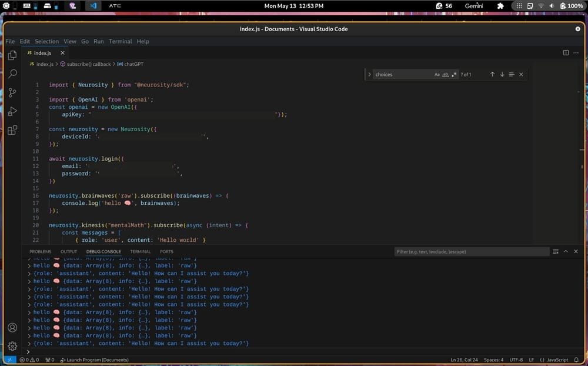Click the Ln 26, Col 24 status item
This screenshot has width=588, height=366.
(x=464, y=360)
